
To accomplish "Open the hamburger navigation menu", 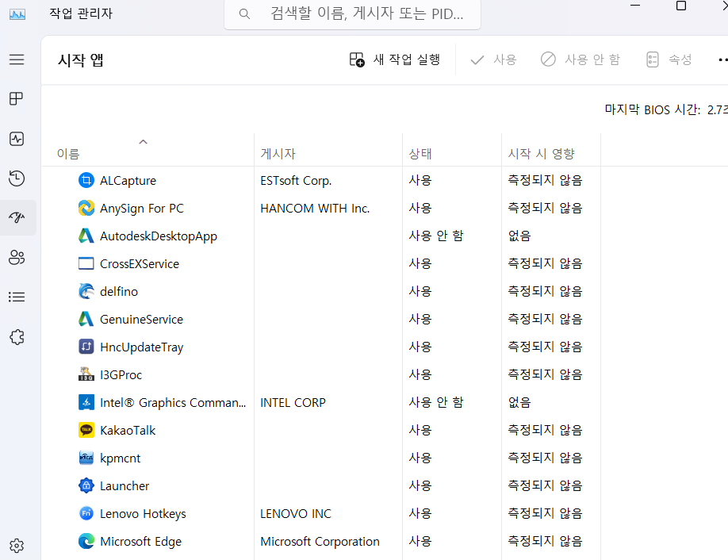I will (x=17, y=59).
